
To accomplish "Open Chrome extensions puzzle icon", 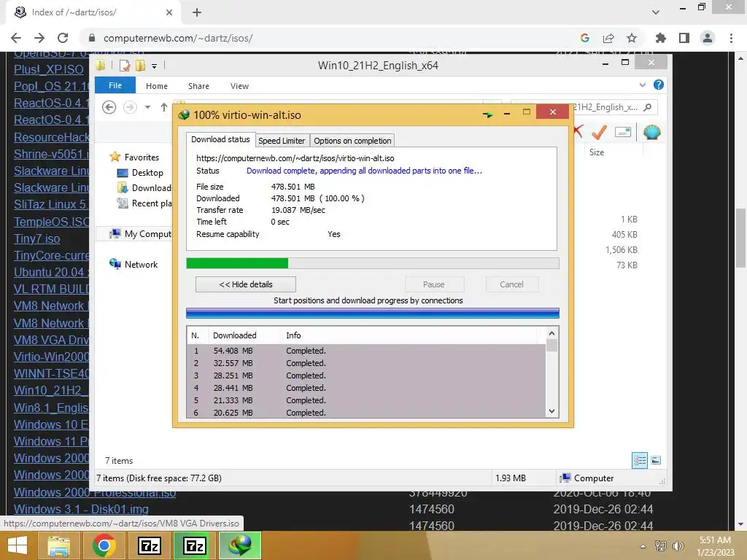I will click(660, 38).
